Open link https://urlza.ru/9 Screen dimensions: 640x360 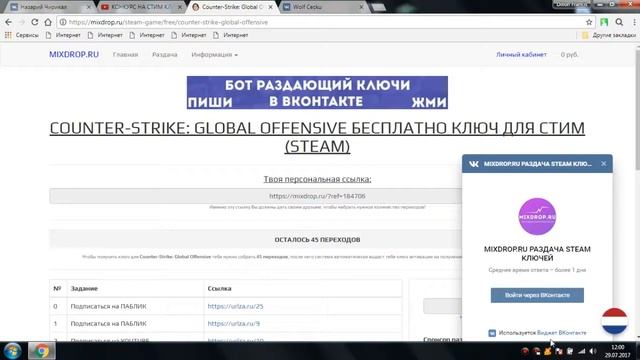233,323
